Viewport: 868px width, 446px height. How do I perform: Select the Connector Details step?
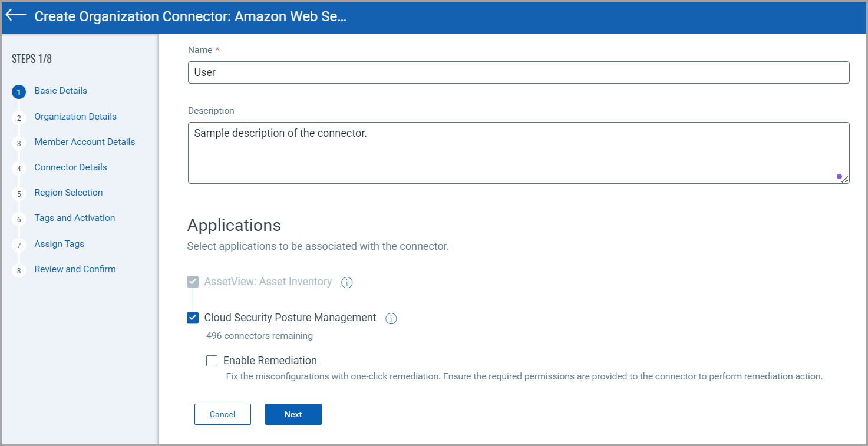pyautogui.click(x=71, y=167)
